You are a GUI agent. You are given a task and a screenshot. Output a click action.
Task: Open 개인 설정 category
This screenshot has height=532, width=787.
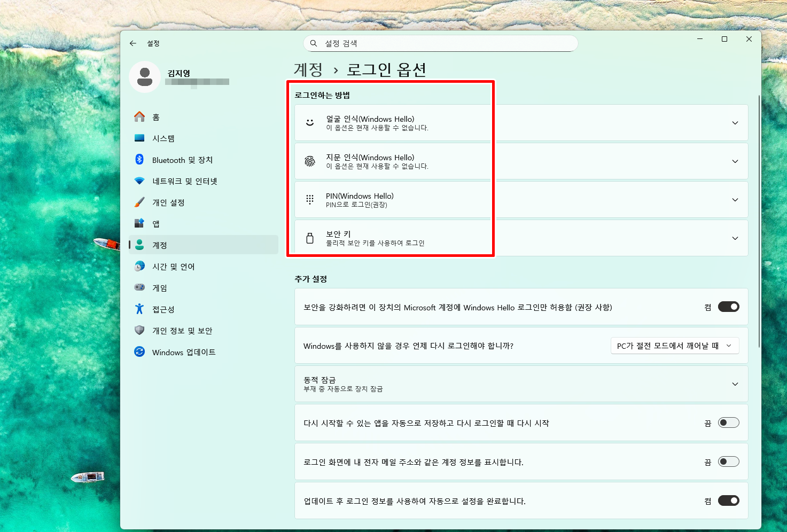click(x=204, y=202)
